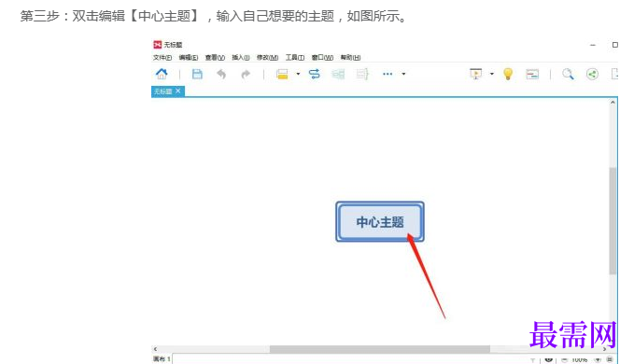
Task: Click the eye icon in status bar
Action: click(549, 359)
